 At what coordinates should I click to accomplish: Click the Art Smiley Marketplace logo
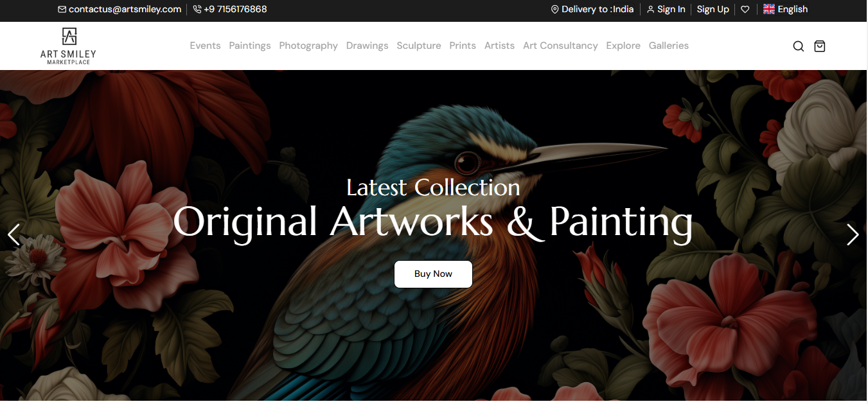click(68, 46)
